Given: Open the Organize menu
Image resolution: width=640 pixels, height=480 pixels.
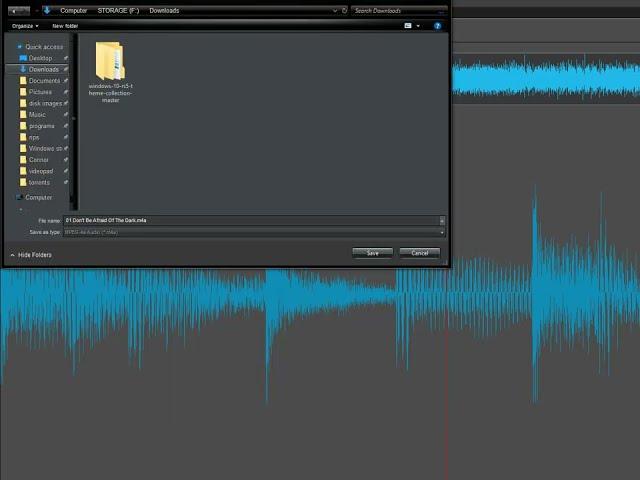Looking at the screenshot, I should pos(25,26).
